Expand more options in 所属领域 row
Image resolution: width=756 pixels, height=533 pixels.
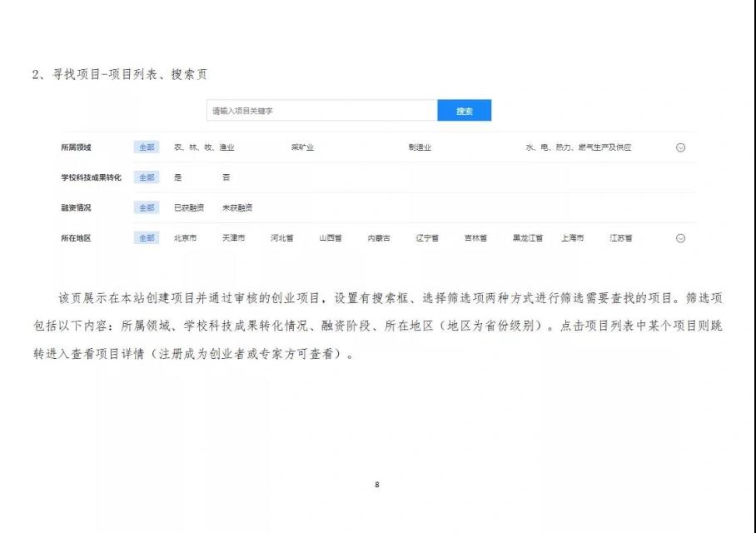tap(680, 147)
